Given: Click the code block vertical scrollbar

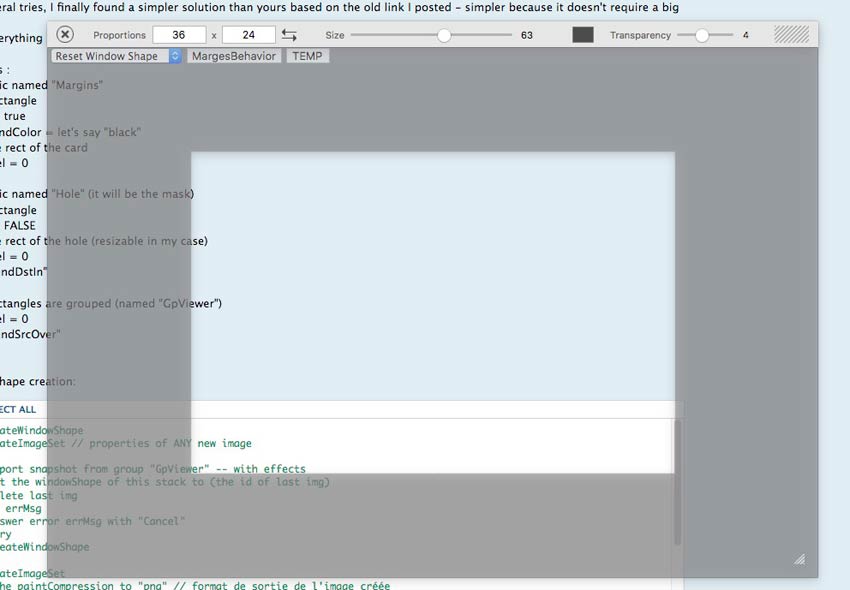Looking at the screenshot, I should (678, 480).
